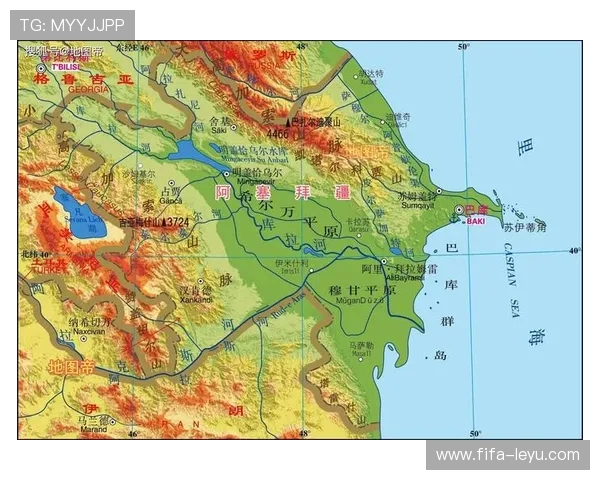The image size is (600, 480).
Task: Click the Baku (BAKI) capital city marker
Action: pos(459,210)
